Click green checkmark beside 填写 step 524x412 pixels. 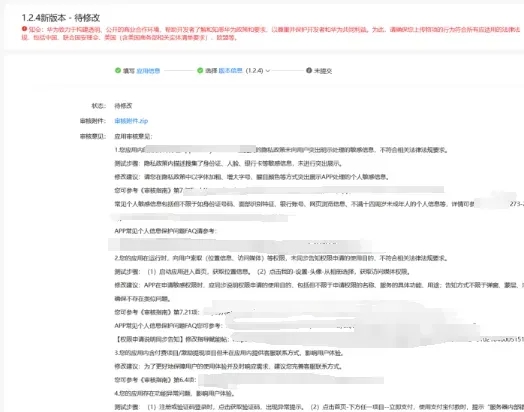coord(118,71)
